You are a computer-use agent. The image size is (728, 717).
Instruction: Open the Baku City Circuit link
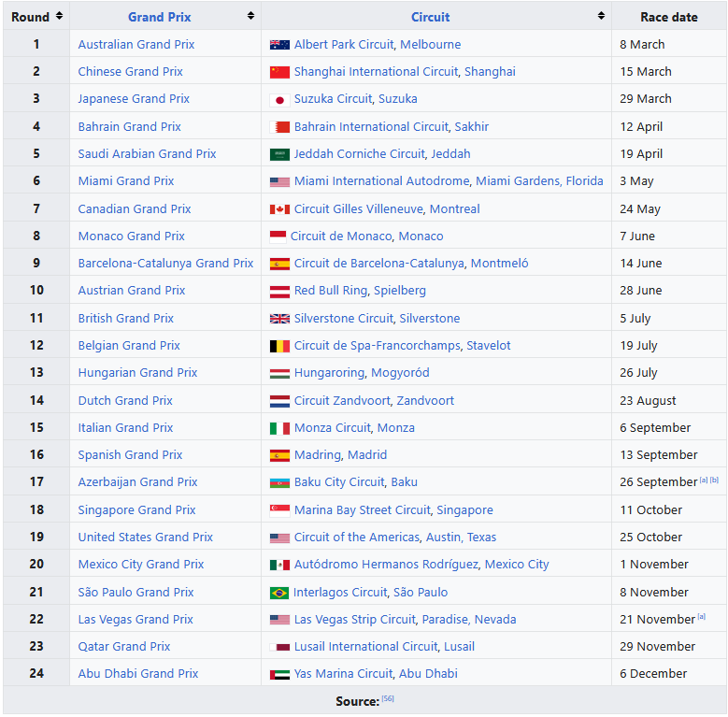pos(339,482)
